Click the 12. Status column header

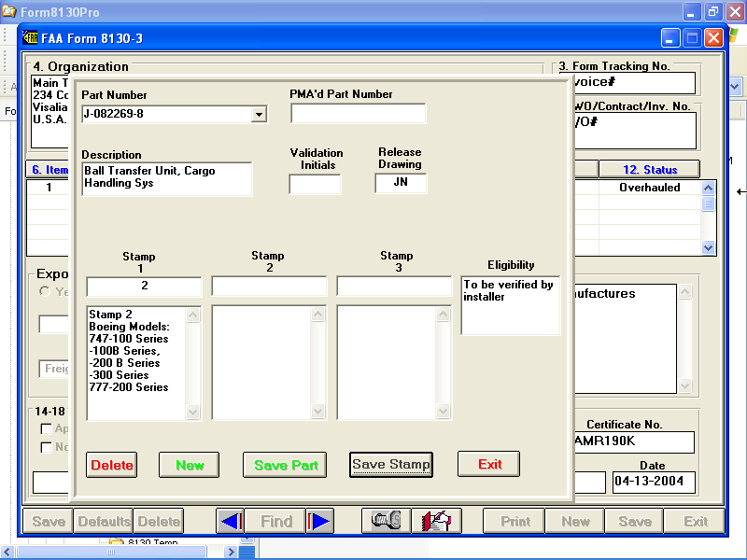click(649, 170)
